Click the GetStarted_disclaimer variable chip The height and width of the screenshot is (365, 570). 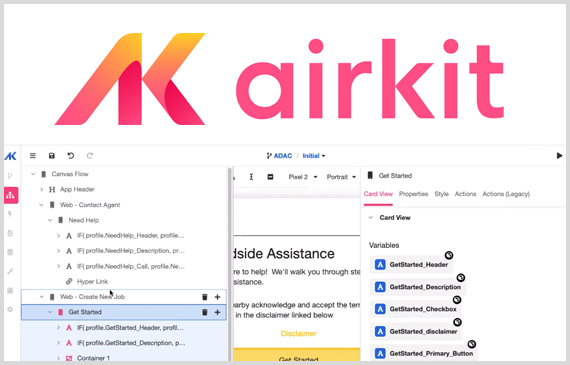point(417,331)
